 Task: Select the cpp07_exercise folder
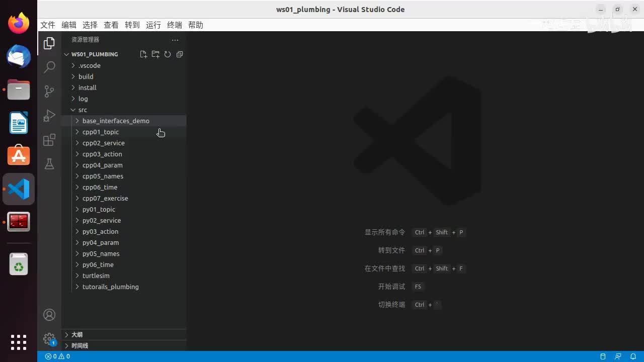(x=124, y=198)
